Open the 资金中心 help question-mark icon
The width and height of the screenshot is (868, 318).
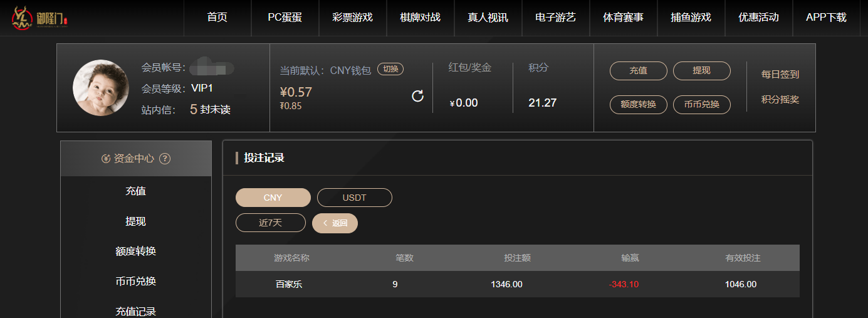(x=165, y=159)
